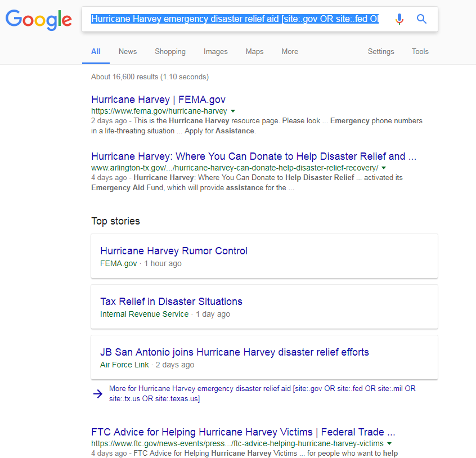Click the More for Hurricane Harvey emergency link

pyautogui.click(x=262, y=394)
